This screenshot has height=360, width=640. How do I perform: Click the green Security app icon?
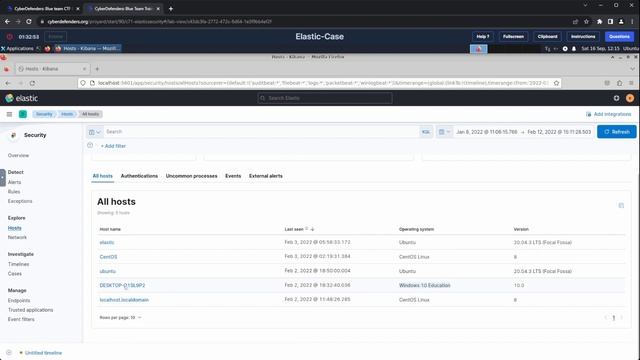click(x=23, y=114)
